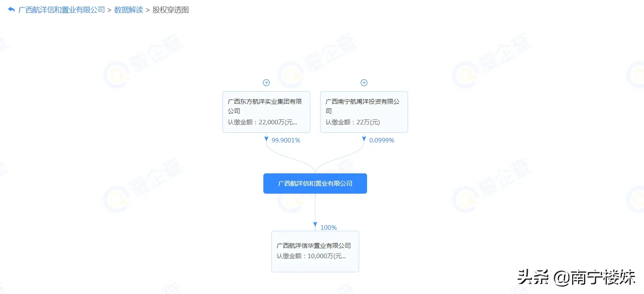Viewport: 644px width, 294px height.
Task: Select the 广西东方航洋实业集团有限公司 node card
Action: [x=266, y=112]
